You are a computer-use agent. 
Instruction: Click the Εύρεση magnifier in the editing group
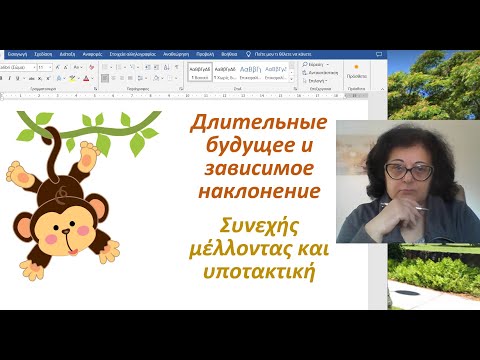pos(305,64)
